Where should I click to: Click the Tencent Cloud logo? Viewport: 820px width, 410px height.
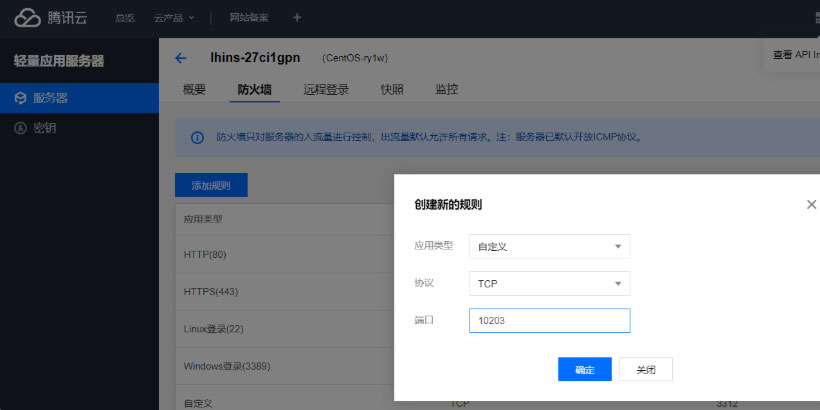coord(51,18)
